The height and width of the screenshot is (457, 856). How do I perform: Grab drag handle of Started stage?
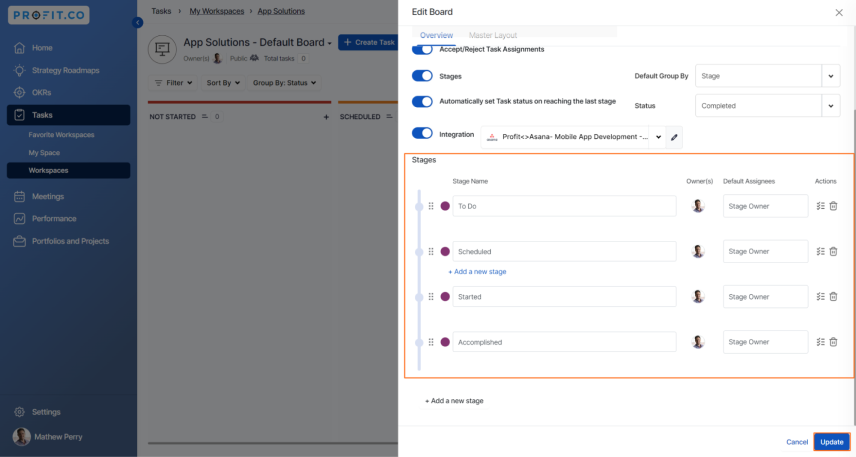click(431, 297)
